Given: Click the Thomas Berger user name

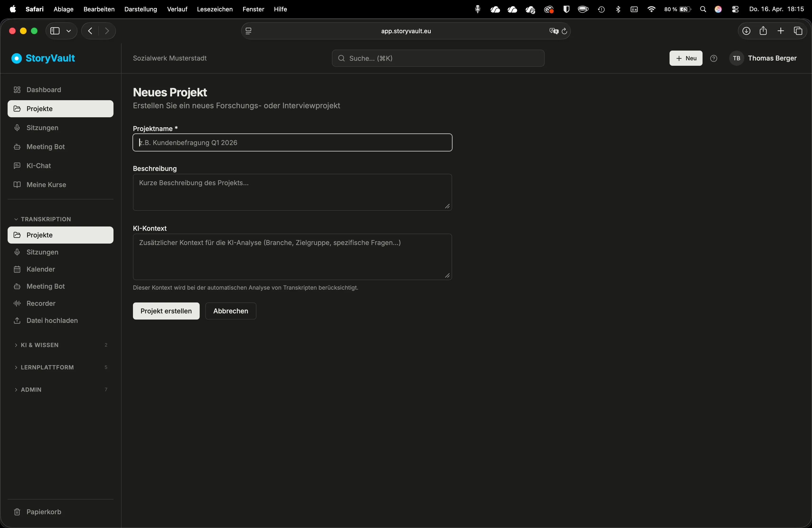Looking at the screenshot, I should pos(772,58).
